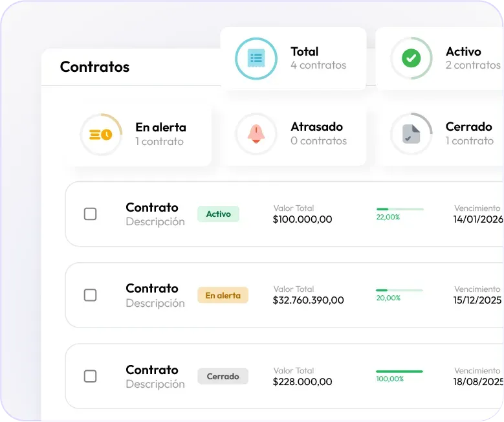
Task: Click the Cerrado document icon
Action: [411, 134]
